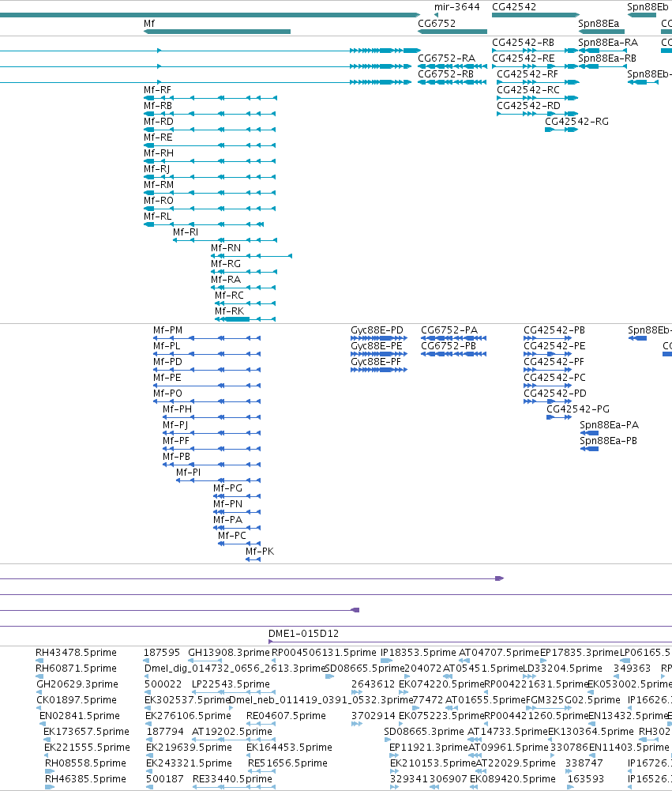Click protein Mf-PC
The height and width of the screenshot is (791, 672).
pyautogui.click(x=232, y=536)
